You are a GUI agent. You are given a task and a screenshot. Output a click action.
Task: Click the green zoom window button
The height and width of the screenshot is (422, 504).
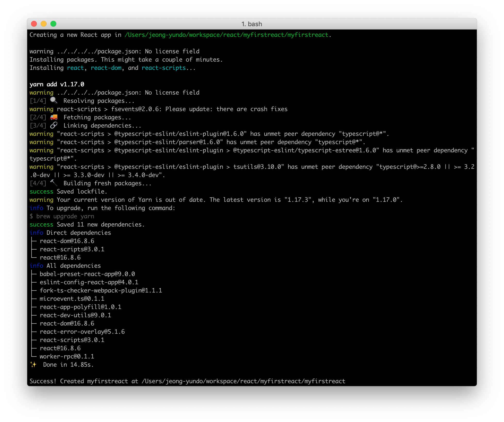pyautogui.click(x=53, y=24)
